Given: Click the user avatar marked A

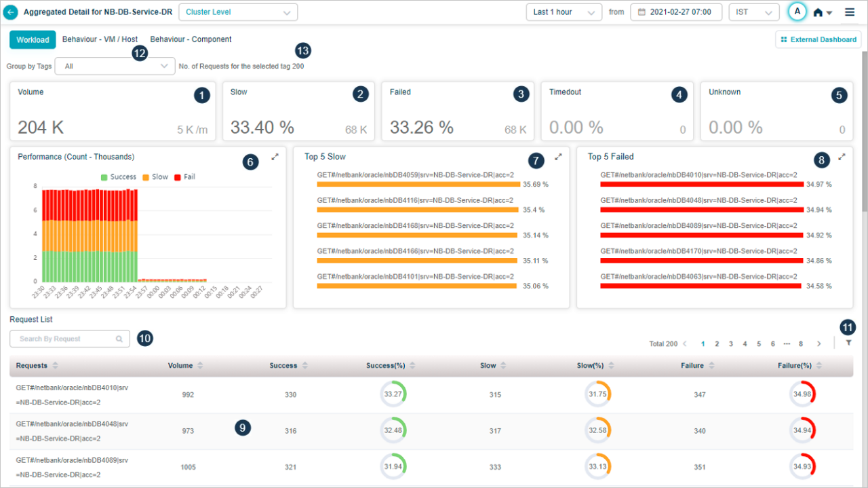Looking at the screenshot, I should click(x=797, y=12).
